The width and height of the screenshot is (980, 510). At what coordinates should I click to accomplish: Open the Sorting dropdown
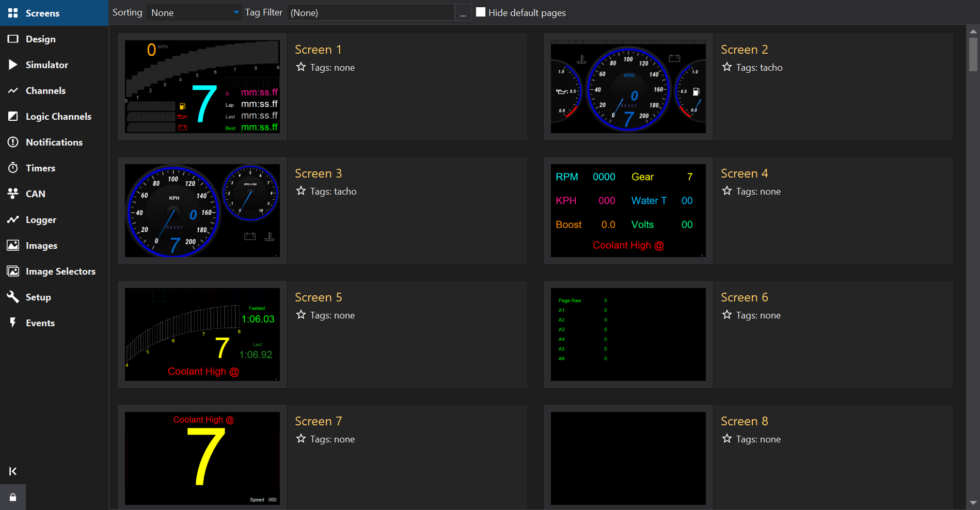pyautogui.click(x=194, y=12)
